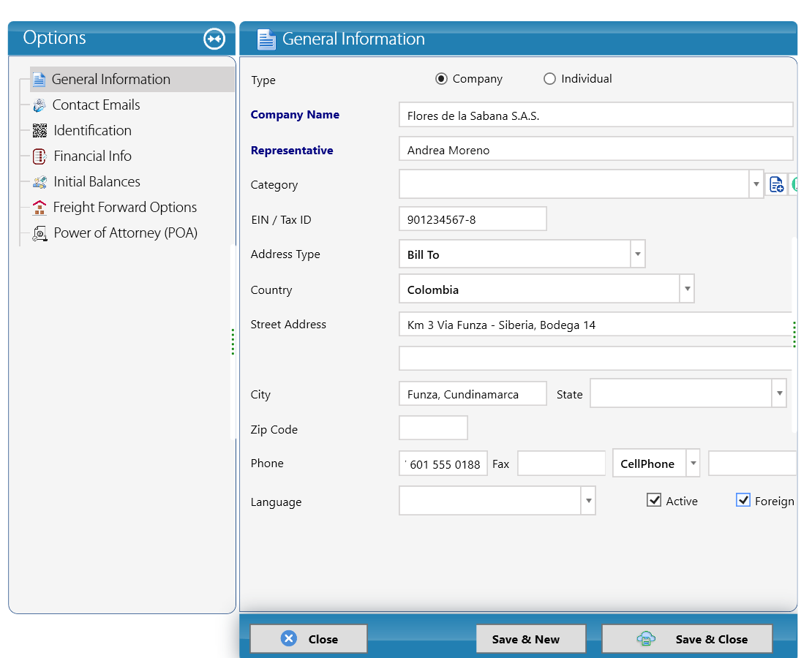Open the Country dropdown arrow
Image resolution: width=812 pixels, height=658 pixels.
(x=687, y=289)
